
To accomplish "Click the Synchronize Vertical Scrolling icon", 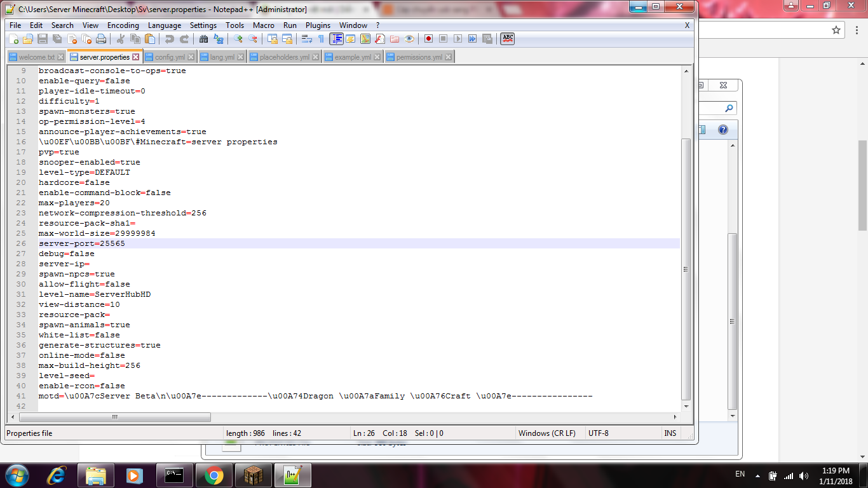I will coord(273,39).
